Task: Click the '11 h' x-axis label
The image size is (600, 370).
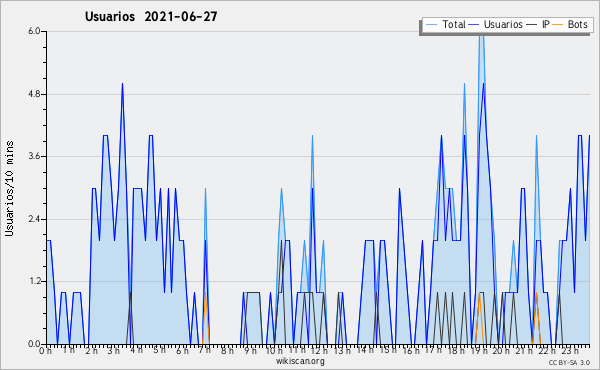Action: coord(297,350)
